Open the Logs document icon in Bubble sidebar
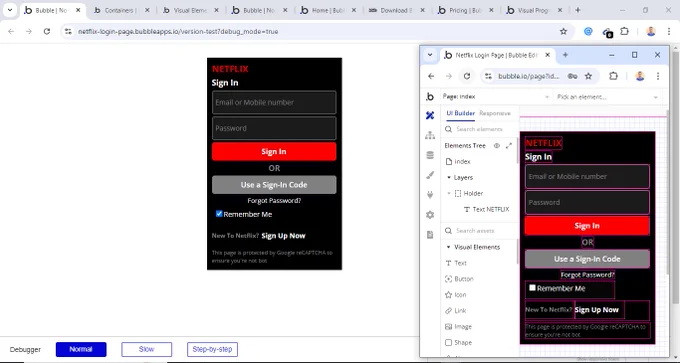 coord(430,235)
